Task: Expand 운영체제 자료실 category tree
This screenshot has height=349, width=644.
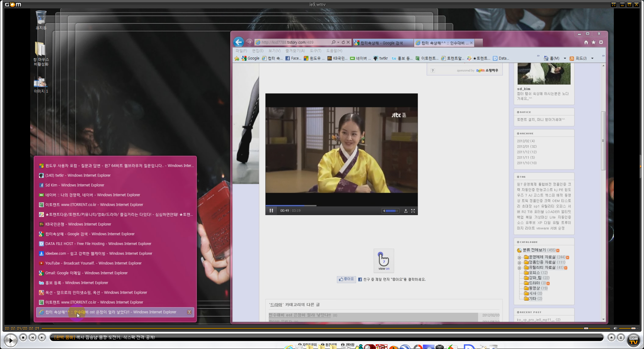Action: 519,257
